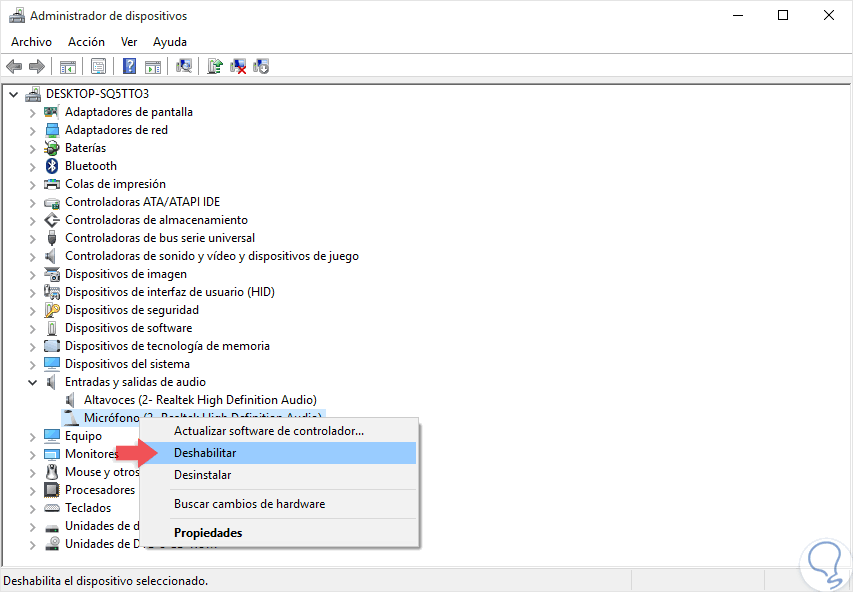Open the Acción menu

coord(86,42)
